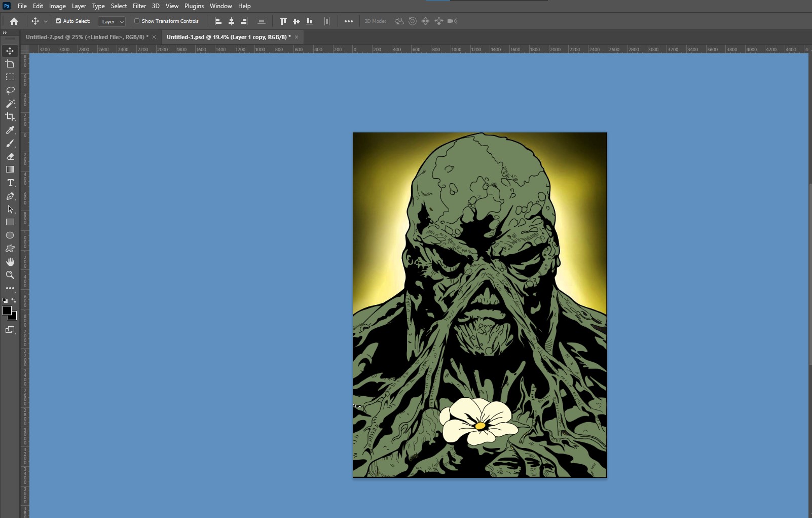812x518 pixels.
Task: Click the white flower in the artwork
Action: (478, 421)
